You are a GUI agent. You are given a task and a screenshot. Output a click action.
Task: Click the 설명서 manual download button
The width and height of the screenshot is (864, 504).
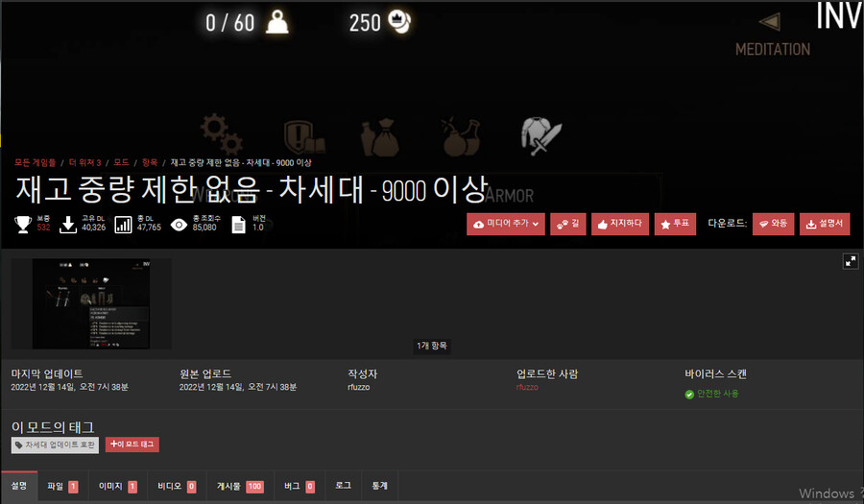tap(825, 224)
